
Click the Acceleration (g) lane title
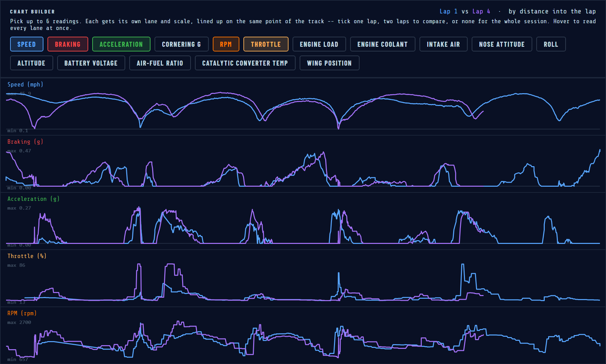(33, 199)
